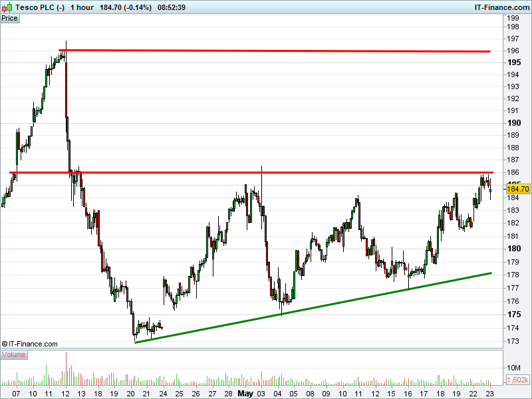Click the 10M volume axis label
The width and height of the screenshot is (532, 399).
pyautogui.click(x=513, y=368)
